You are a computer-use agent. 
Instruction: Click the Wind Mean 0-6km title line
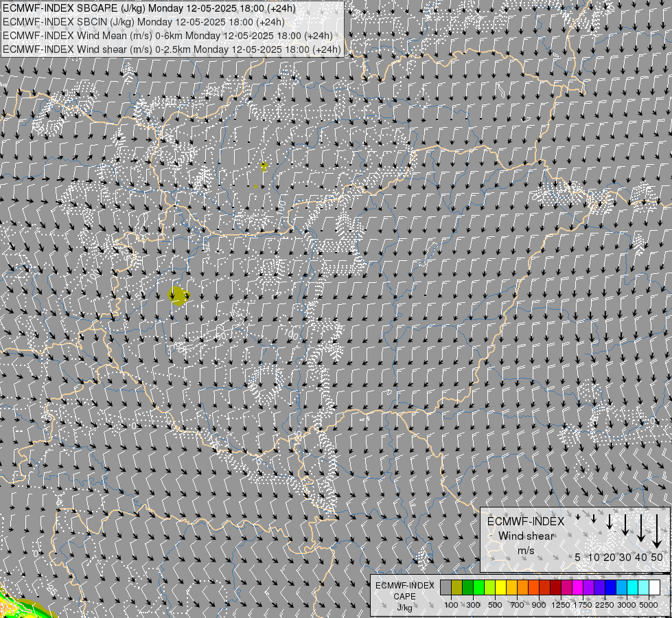tap(167, 36)
